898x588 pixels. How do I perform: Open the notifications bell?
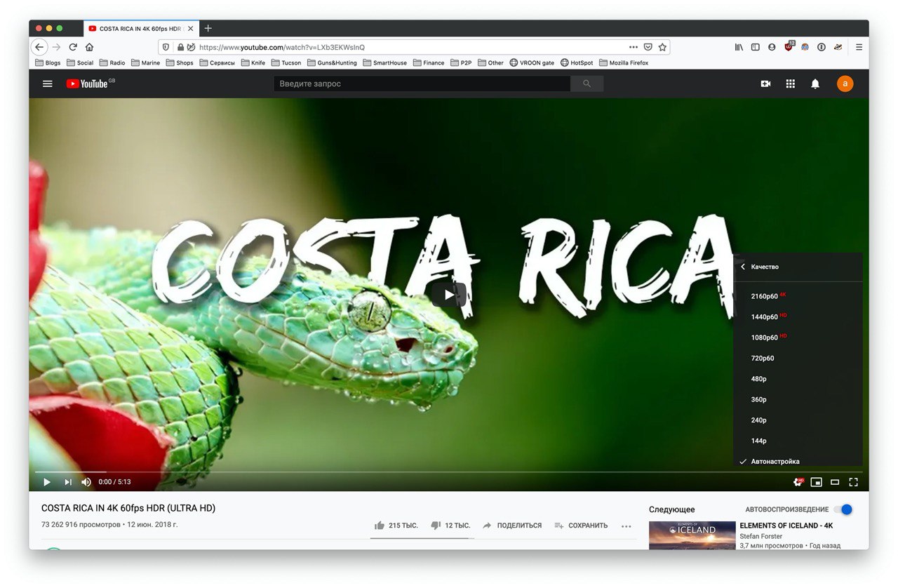pos(815,83)
